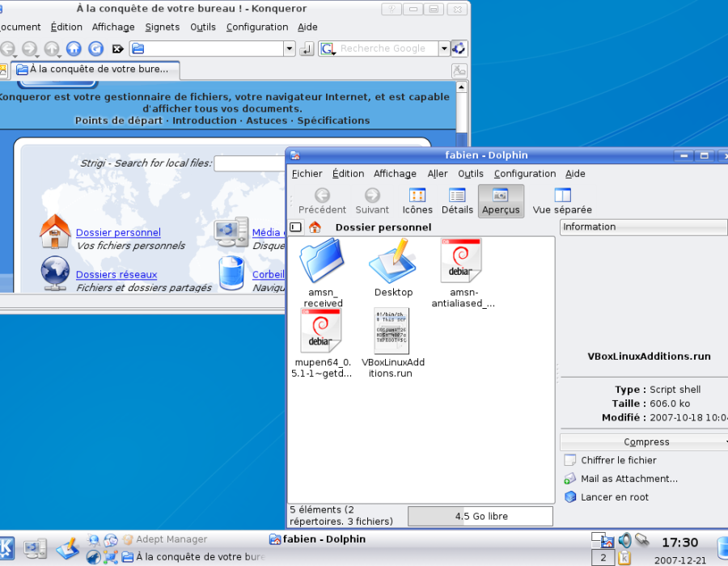Open Dolphin's Affichage menu
This screenshot has height=566, width=728.
(x=395, y=174)
